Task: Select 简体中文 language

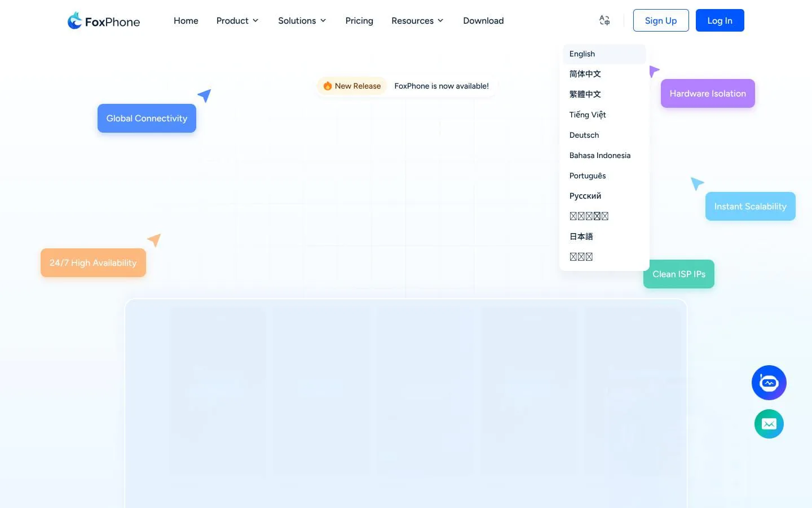Action: 604,74
